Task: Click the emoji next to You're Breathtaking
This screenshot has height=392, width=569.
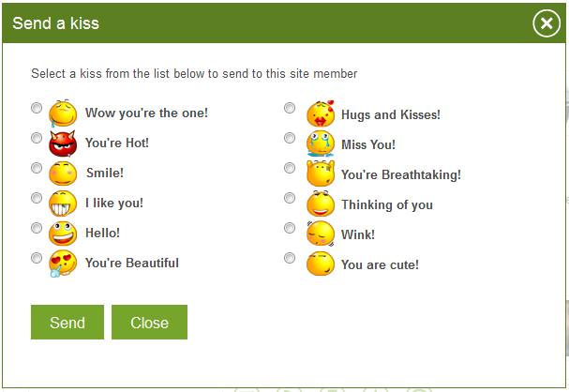Action: (321, 173)
